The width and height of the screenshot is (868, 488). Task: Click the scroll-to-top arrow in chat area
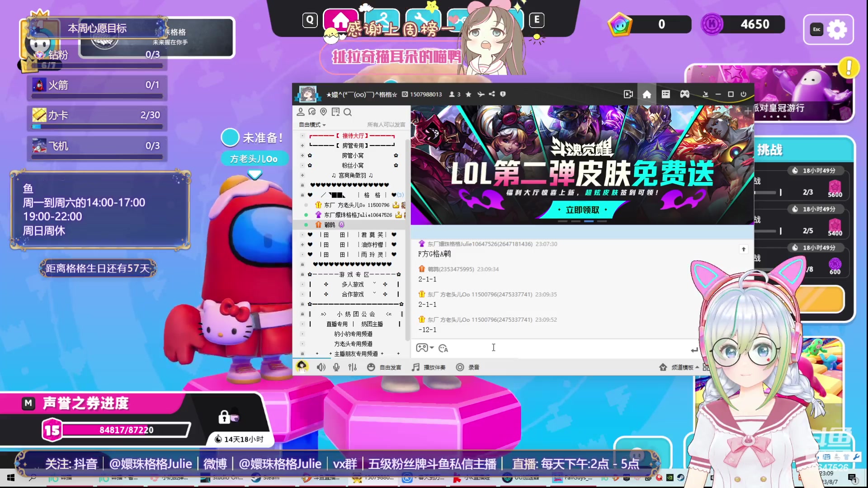[x=744, y=249]
